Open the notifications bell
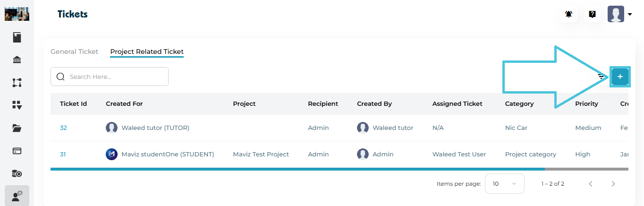The height and width of the screenshot is (206, 644). (568, 14)
